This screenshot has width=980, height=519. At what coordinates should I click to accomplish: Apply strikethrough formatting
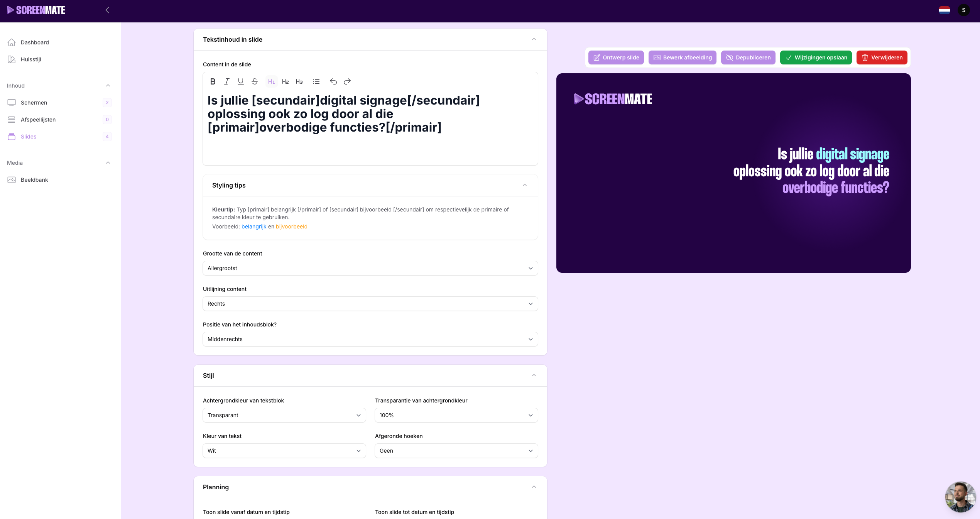click(255, 81)
